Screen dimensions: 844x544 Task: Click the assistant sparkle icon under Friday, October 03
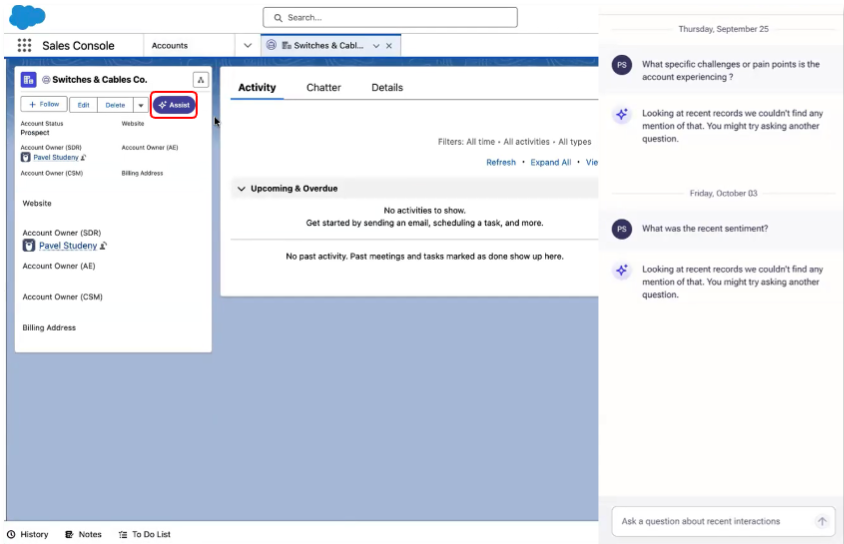(x=622, y=271)
